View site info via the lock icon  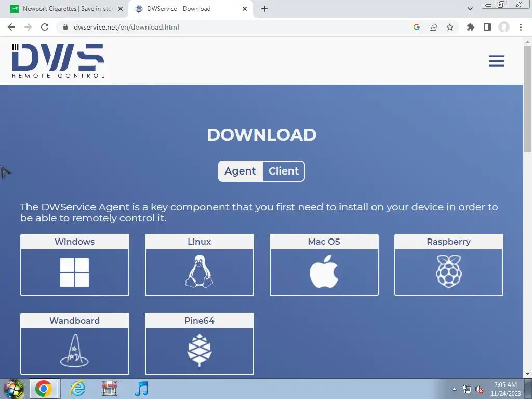[x=65, y=27]
